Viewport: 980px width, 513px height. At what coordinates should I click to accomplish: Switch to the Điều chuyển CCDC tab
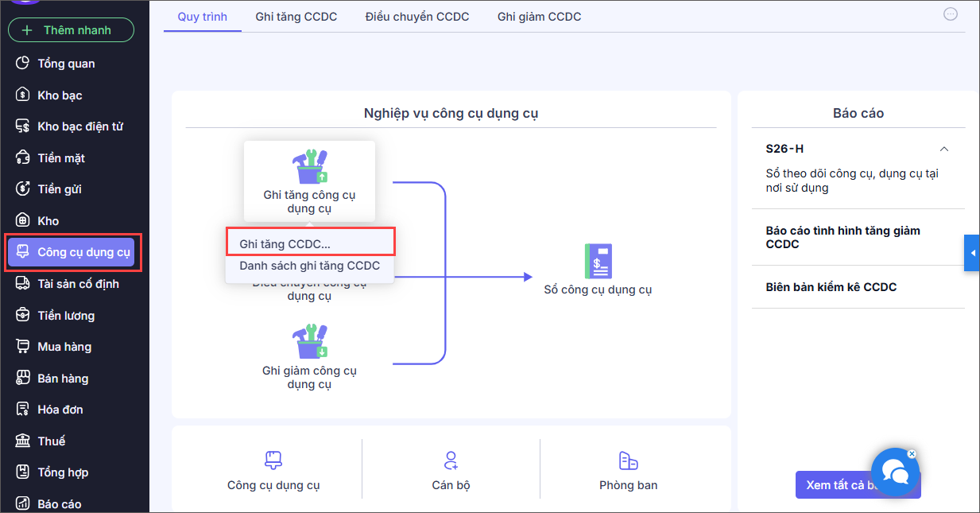417,17
